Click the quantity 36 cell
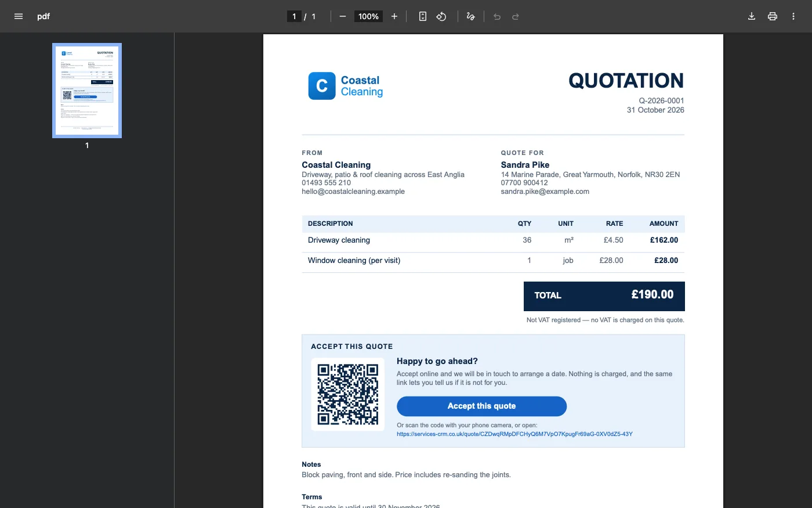 [527, 240]
